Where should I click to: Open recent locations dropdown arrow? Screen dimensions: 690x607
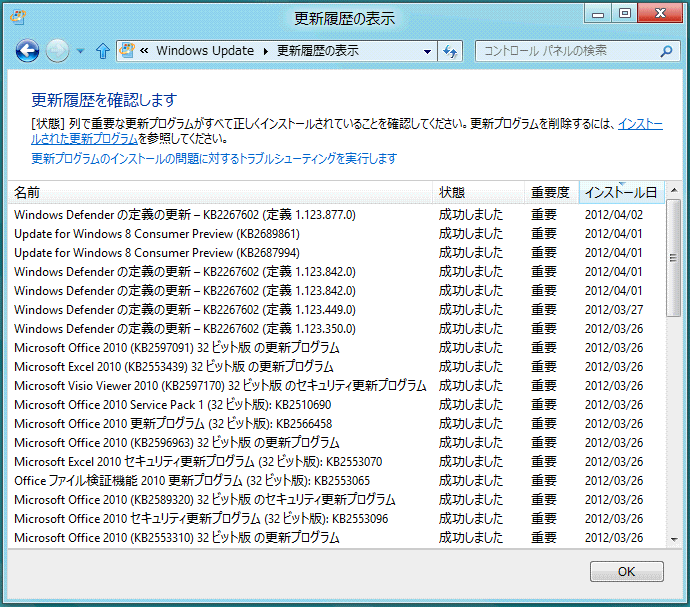tap(80, 51)
